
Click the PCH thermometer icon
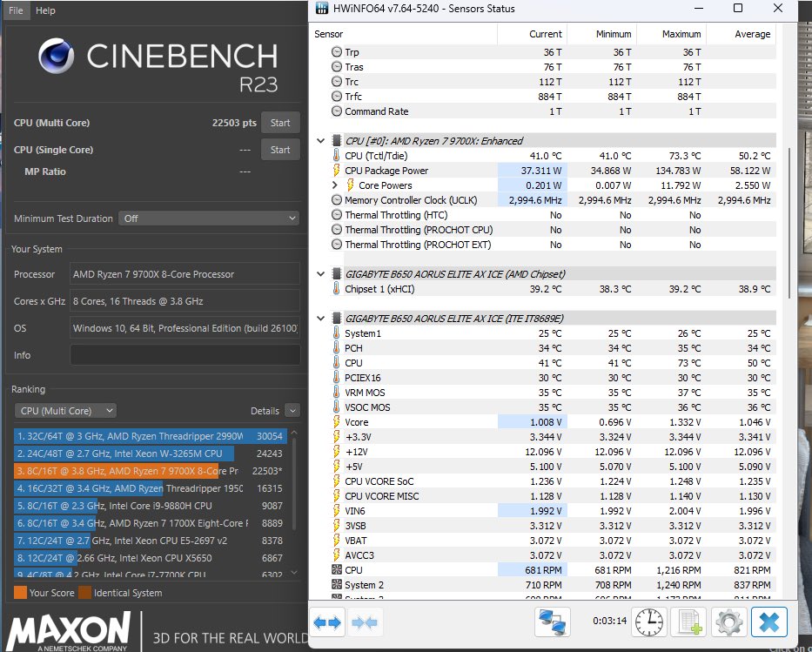337,348
